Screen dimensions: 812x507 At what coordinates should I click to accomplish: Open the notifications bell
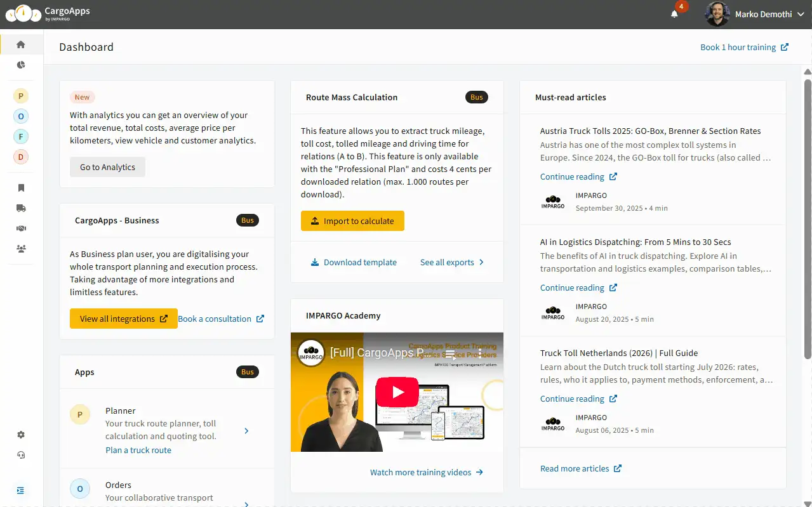point(674,14)
